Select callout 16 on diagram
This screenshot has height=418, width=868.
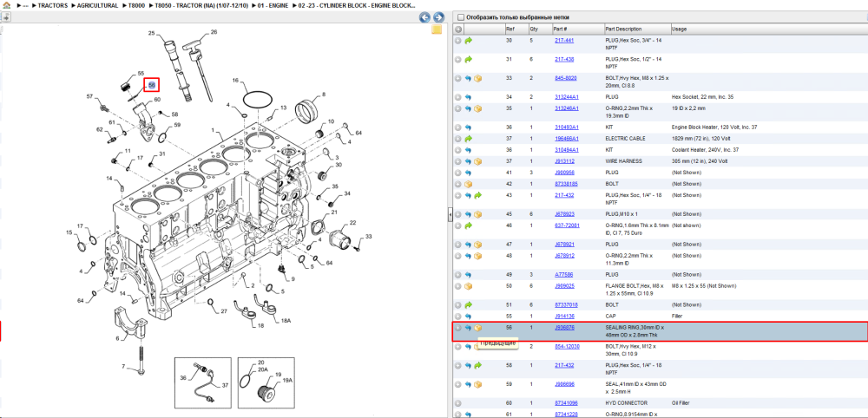click(x=235, y=81)
